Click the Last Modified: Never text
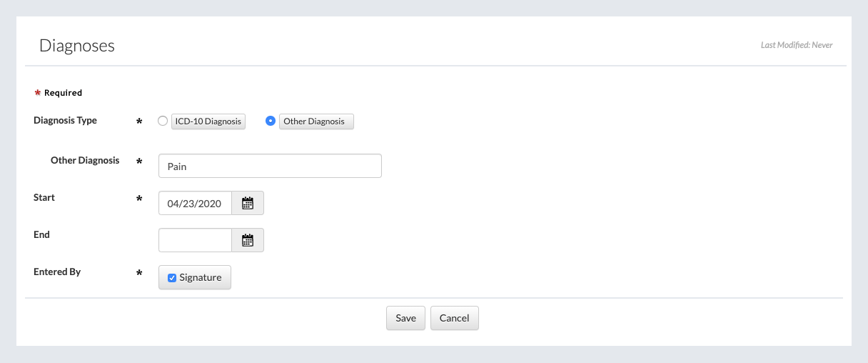The width and height of the screenshot is (868, 363). [x=797, y=45]
